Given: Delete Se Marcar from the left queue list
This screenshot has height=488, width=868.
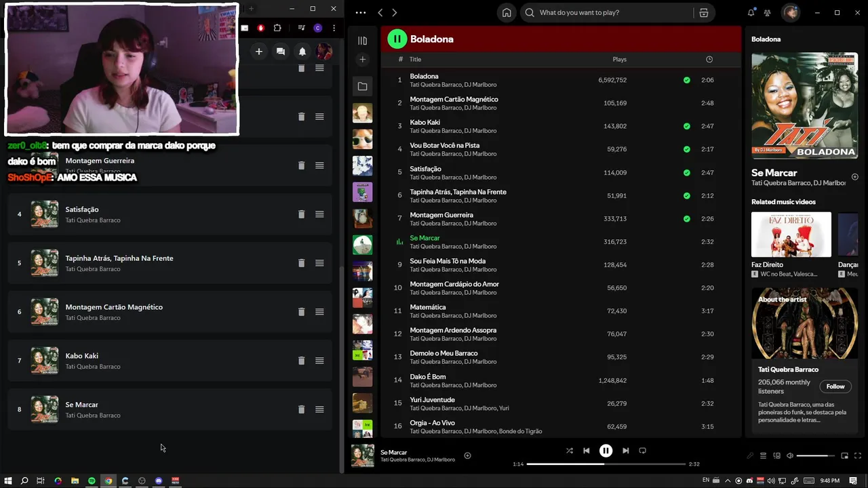Looking at the screenshot, I should coord(301,409).
